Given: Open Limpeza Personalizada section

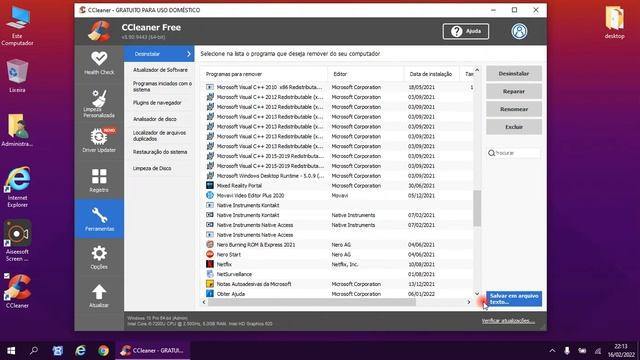Looking at the screenshot, I should click(99, 104).
